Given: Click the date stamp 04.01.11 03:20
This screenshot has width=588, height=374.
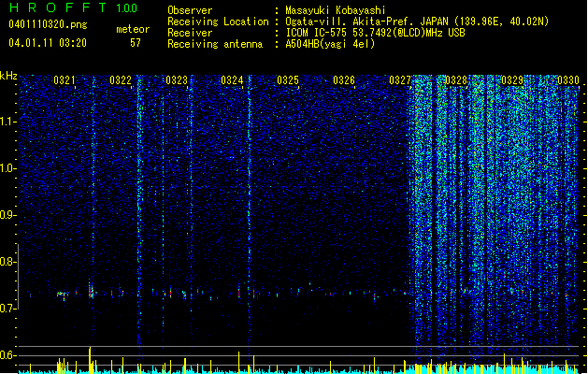Looking at the screenshot, I should (48, 43).
